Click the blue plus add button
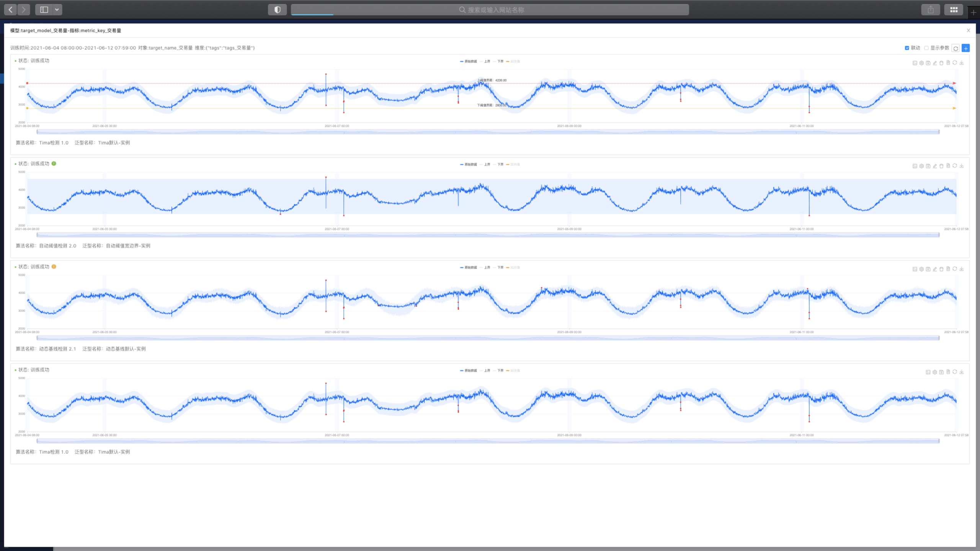The width and height of the screenshot is (980, 551). [965, 48]
